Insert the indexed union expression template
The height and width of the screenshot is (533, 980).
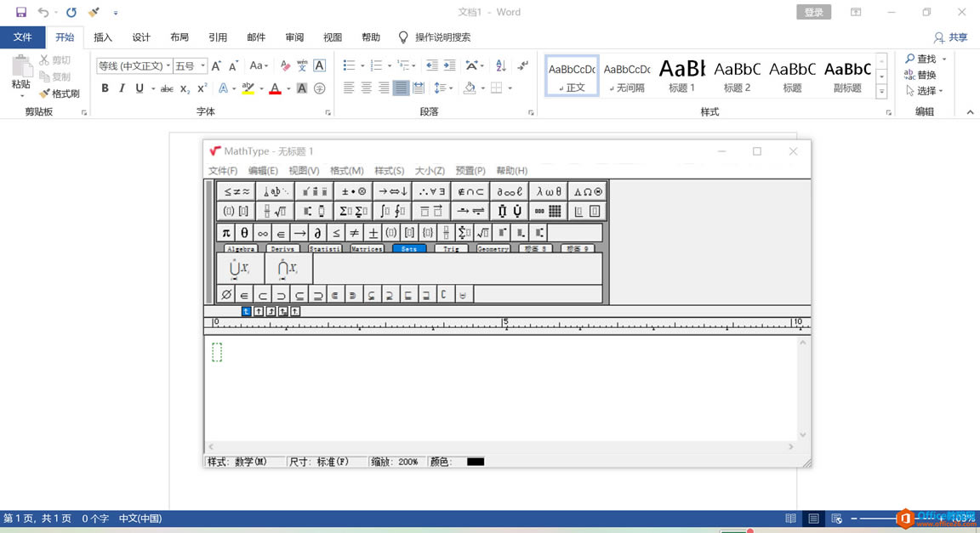pos(240,269)
